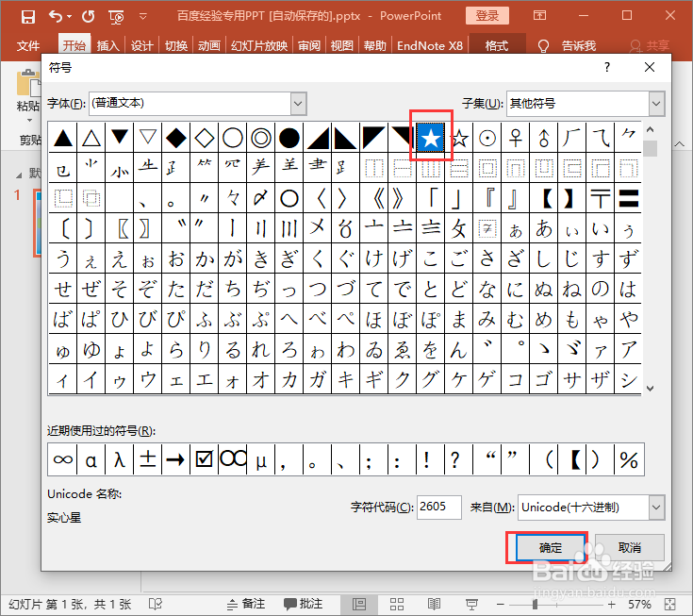Select the hiragana あ character

coord(544,228)
